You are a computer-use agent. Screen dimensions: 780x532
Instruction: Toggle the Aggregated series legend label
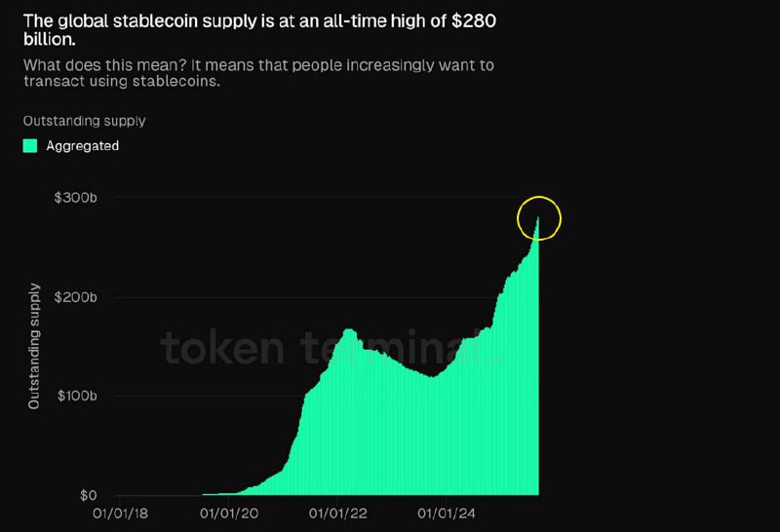(83, 146)
